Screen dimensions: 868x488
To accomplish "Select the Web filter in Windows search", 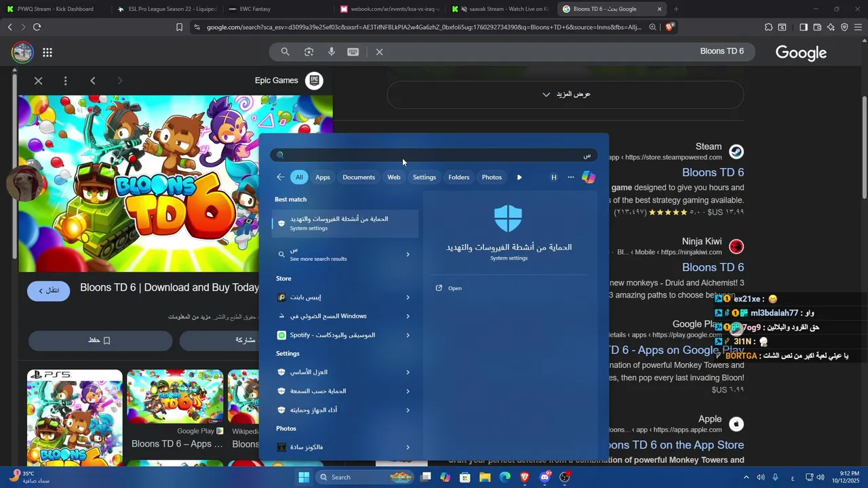I will pos(394,177).
